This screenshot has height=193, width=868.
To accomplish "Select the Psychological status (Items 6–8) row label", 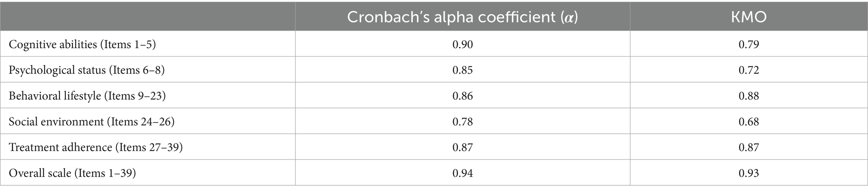I will coord(87,70).
